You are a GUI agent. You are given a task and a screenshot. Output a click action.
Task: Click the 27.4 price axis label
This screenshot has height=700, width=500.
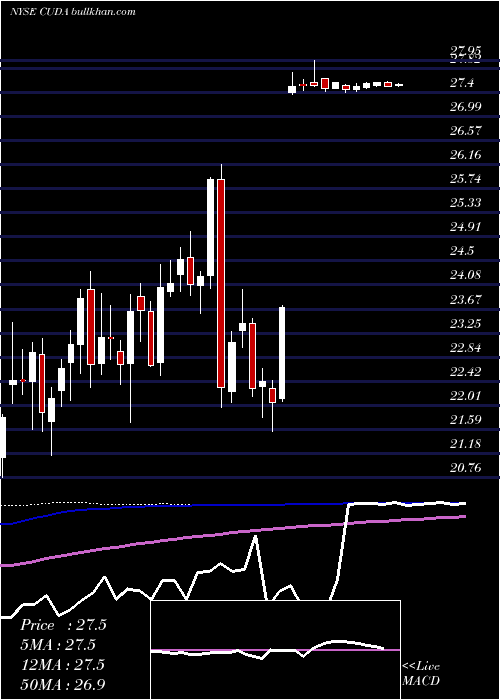click(462, 83)
